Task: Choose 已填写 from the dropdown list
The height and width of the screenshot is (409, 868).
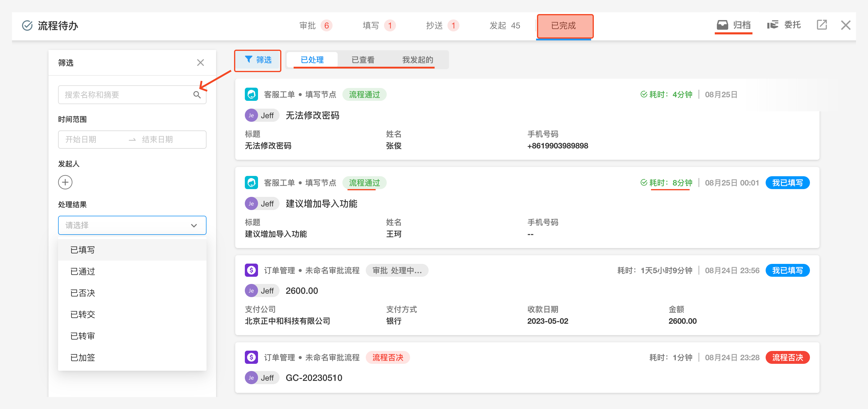Action: pyautogui.click(x=132, y=250)
